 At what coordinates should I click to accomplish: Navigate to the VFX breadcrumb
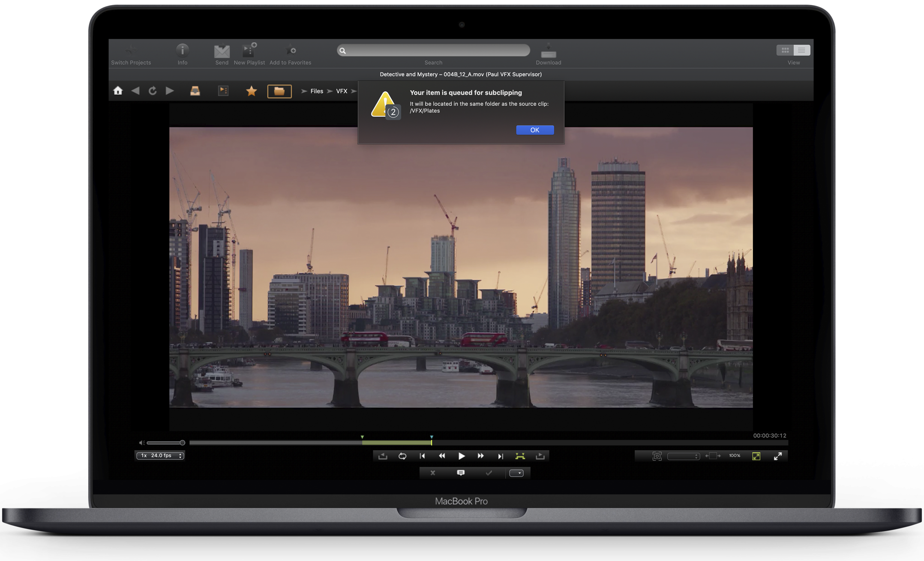coord(342,91)
